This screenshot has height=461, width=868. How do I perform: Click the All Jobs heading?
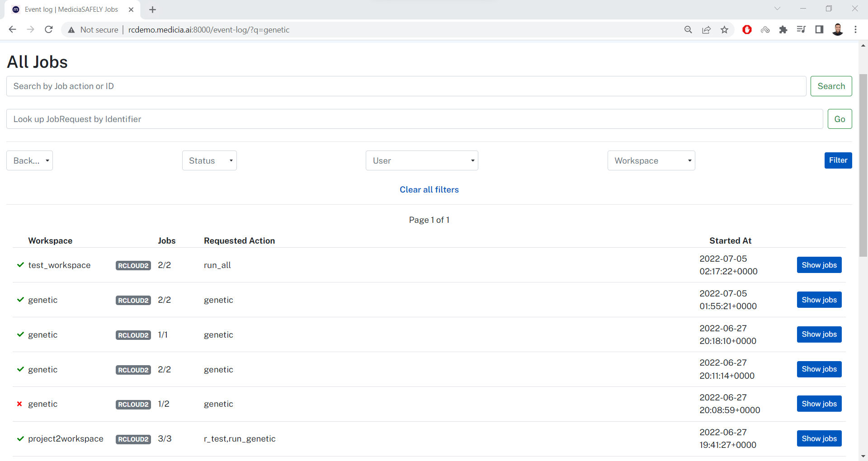(x=37, y=62)
